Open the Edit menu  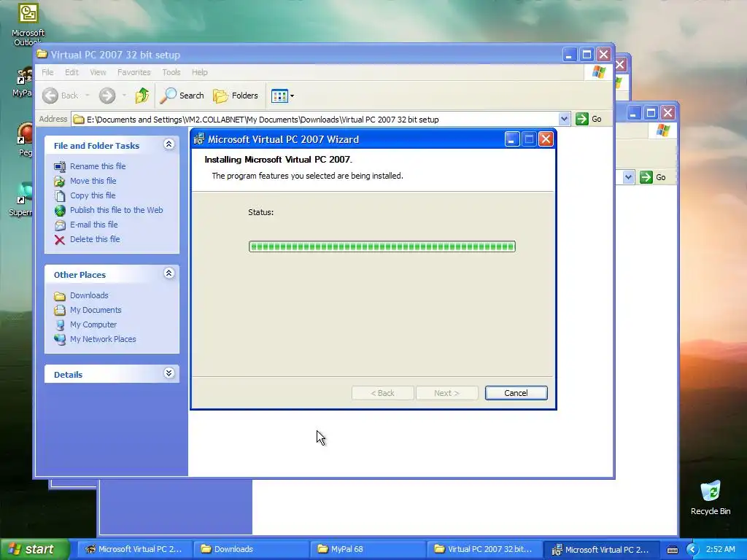click(x=72, y=72)
